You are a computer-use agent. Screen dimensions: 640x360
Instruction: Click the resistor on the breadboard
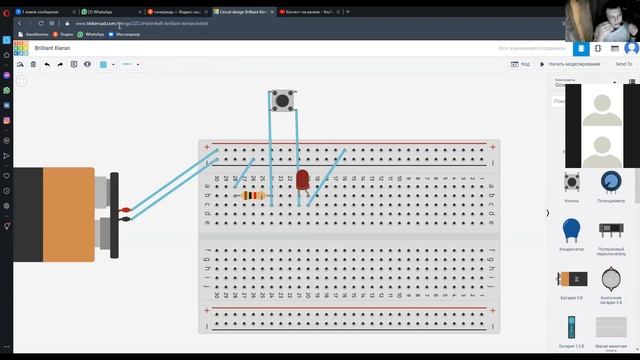(x=253, y=196)
